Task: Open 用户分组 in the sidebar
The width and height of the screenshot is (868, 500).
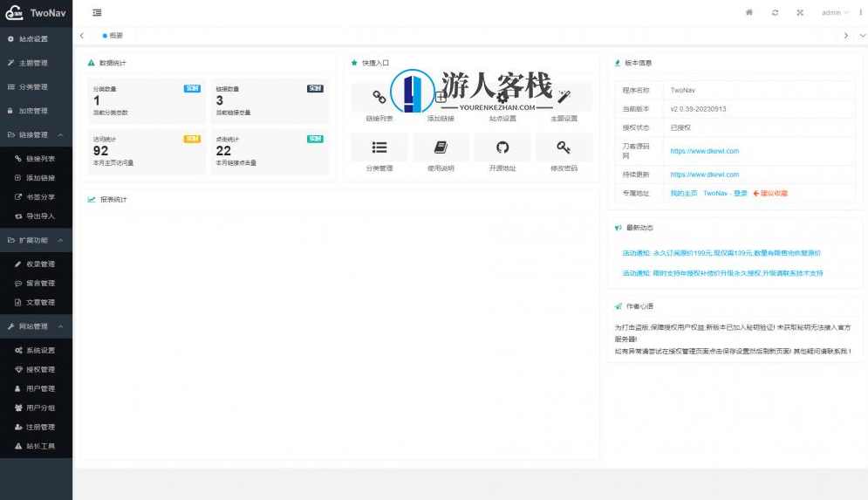Action: (36, 408)
